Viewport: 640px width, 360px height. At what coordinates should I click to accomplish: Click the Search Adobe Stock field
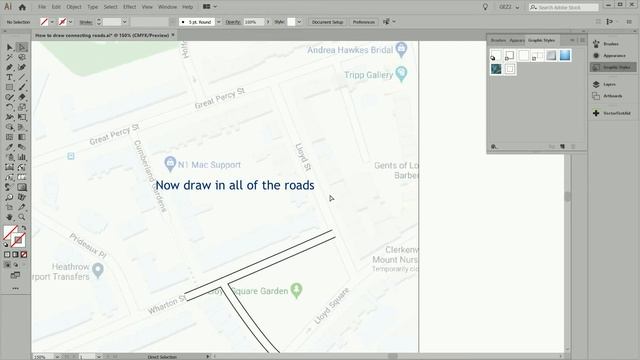[564, 7]
